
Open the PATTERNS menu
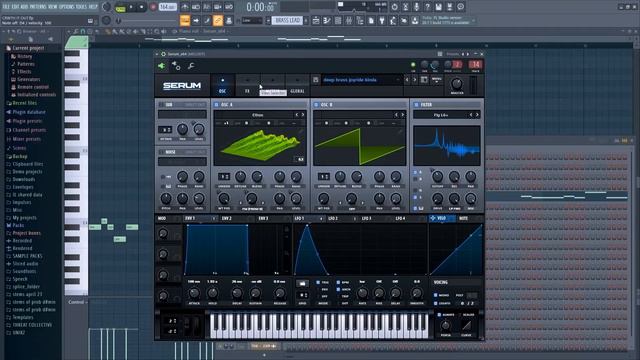(38, 7)
